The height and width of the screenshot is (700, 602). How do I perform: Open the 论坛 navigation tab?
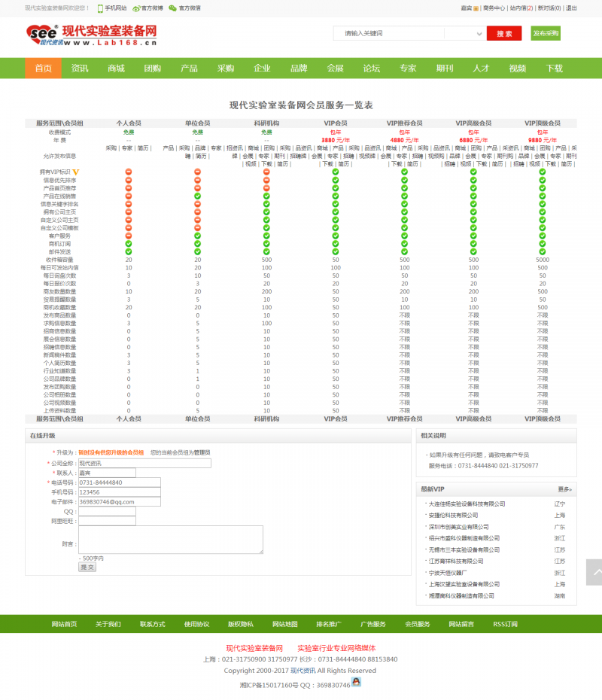coord(372,68)
